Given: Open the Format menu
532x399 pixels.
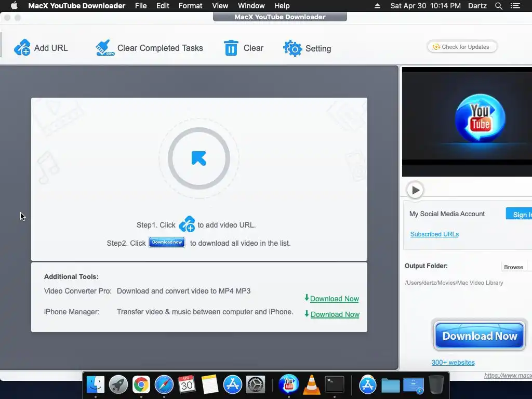Looking at the screenshot, I should (x=190, y=6).
